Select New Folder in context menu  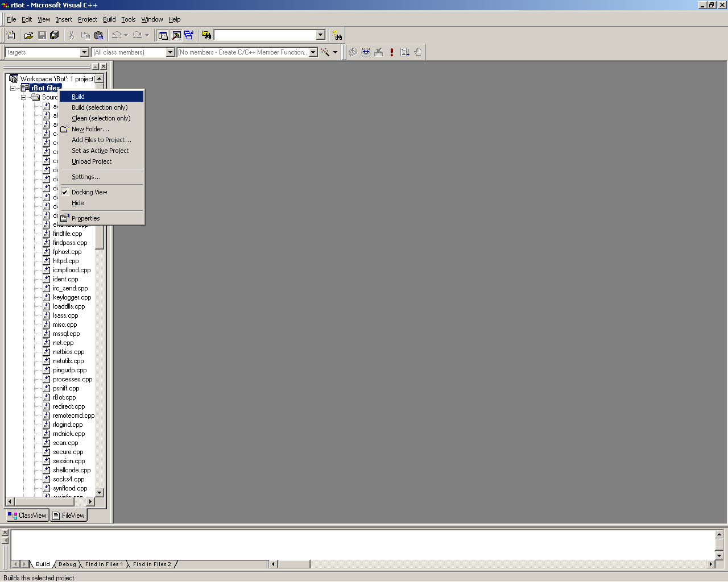click(102, 129)
